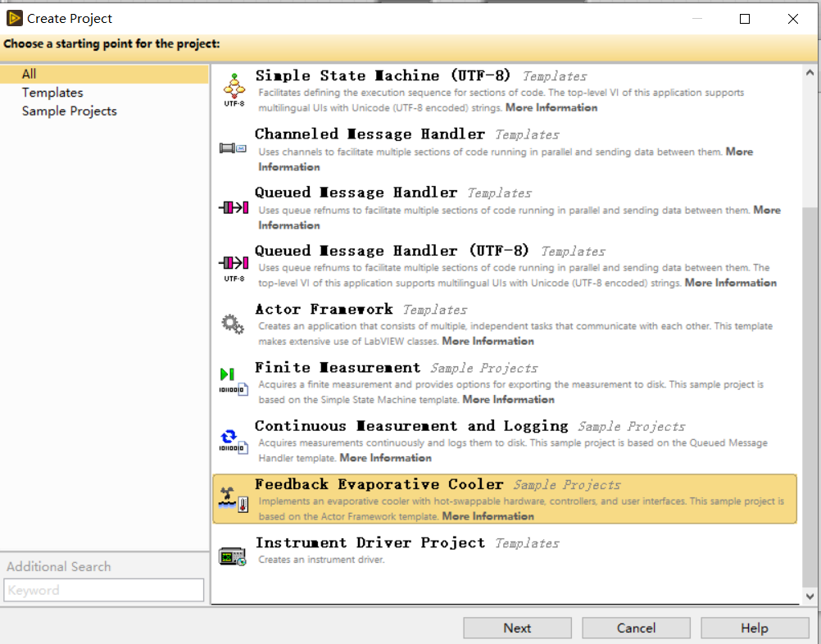Close the Create Project dialog
The image size is (821, 644).
point(792,19)
